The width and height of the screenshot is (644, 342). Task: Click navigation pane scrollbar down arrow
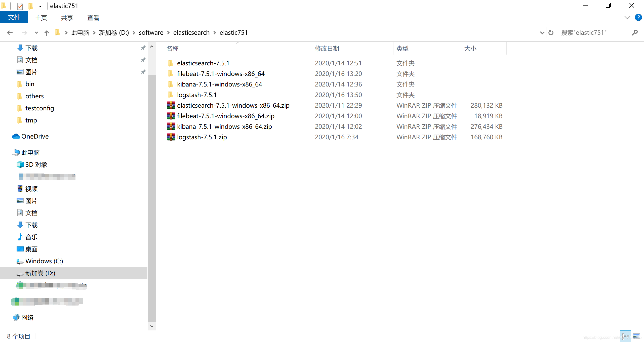152,326
